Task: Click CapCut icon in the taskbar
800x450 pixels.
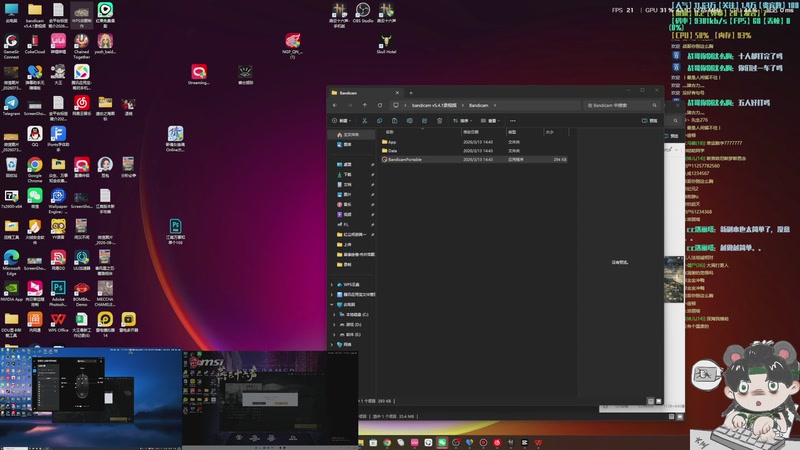Action: click(524, 442)
